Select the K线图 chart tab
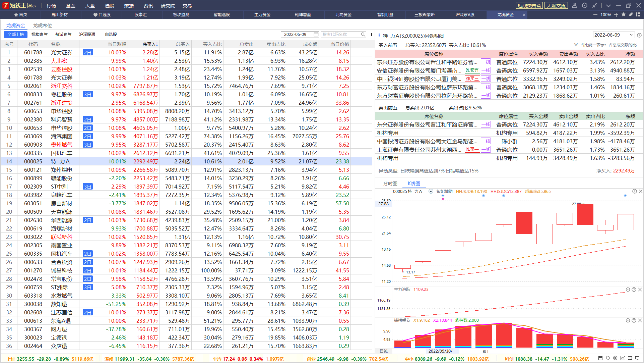 (x=414, y=184)
